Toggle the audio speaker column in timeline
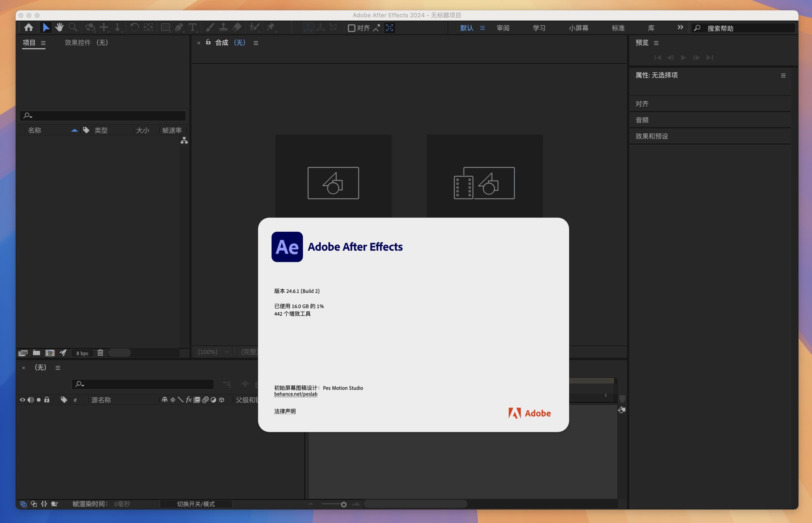 (x=30, y=400)
